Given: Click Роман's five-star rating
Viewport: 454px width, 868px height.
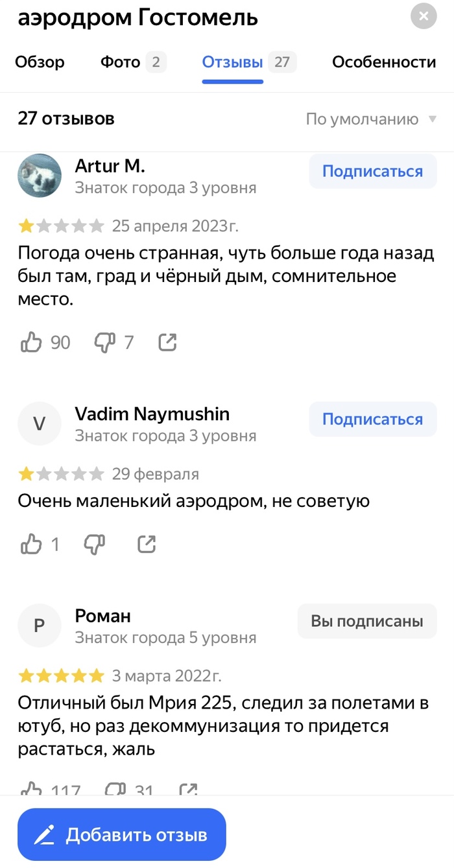Looking at the screenshot, I should pos(61,676).
